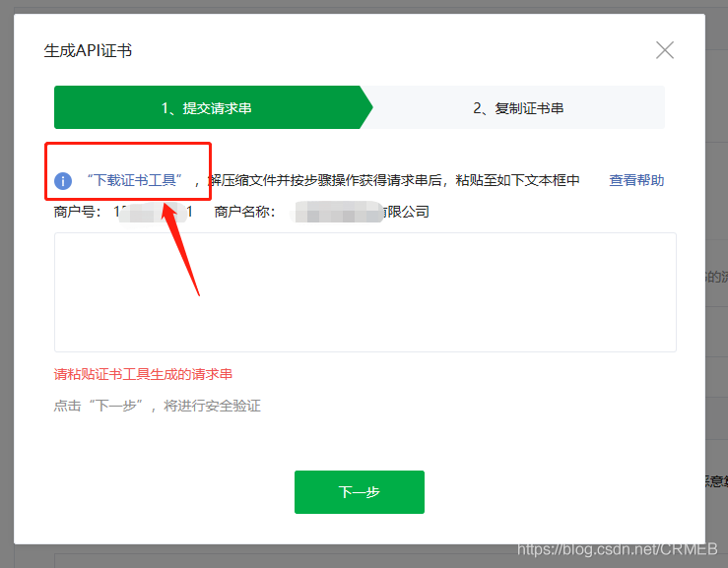Click the 解压缩文件并按步骤操作 instruction text
728x568 pixels.
point(393,180)
